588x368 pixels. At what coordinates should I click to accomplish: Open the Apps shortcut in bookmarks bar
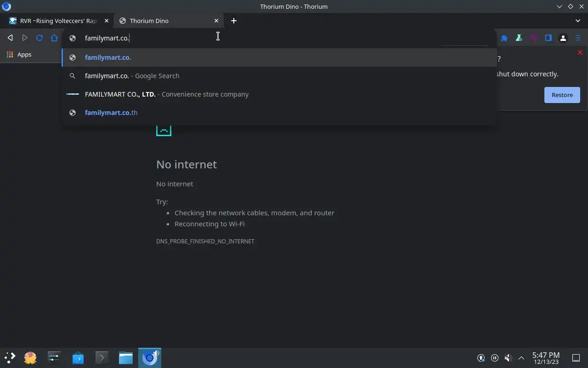(x=19, y=54)
